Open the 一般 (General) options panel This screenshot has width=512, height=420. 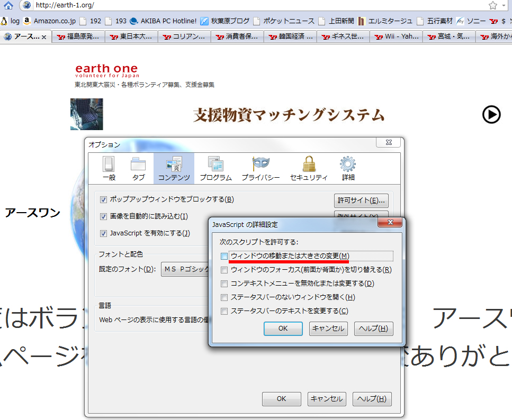point(109,168)
